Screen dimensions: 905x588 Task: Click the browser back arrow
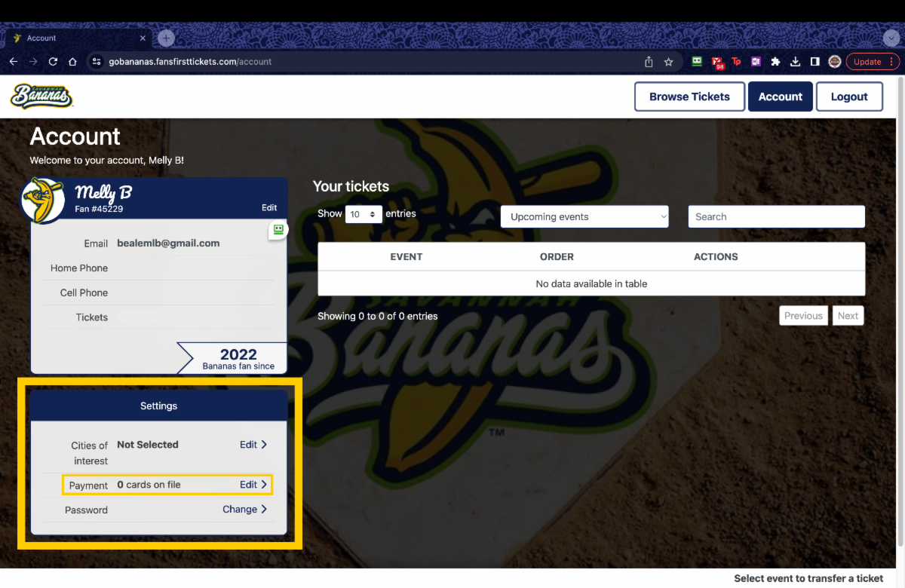coord(14,62)
